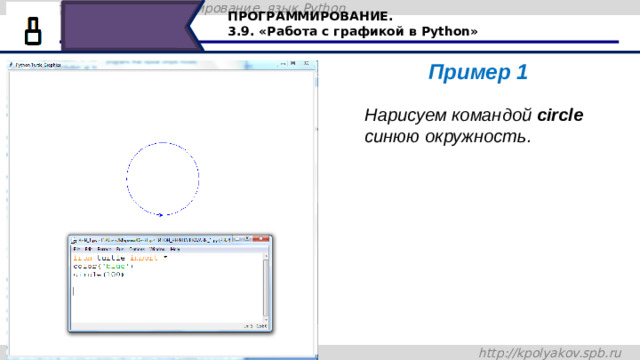Image resolution: width=640 pixels, height=360 pixels.
Task: Open the Help menu in IDLE editor
Action: click(x=175, y=249)
